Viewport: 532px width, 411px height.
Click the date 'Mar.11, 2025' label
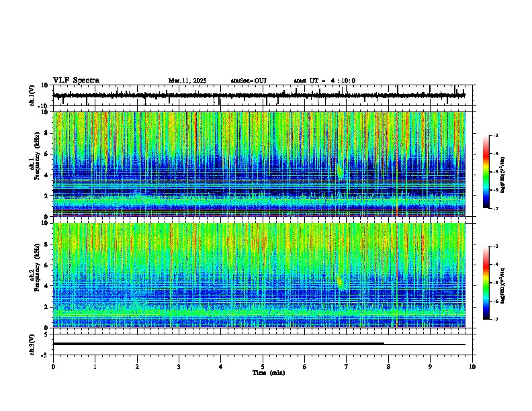[x=187, y=81]
